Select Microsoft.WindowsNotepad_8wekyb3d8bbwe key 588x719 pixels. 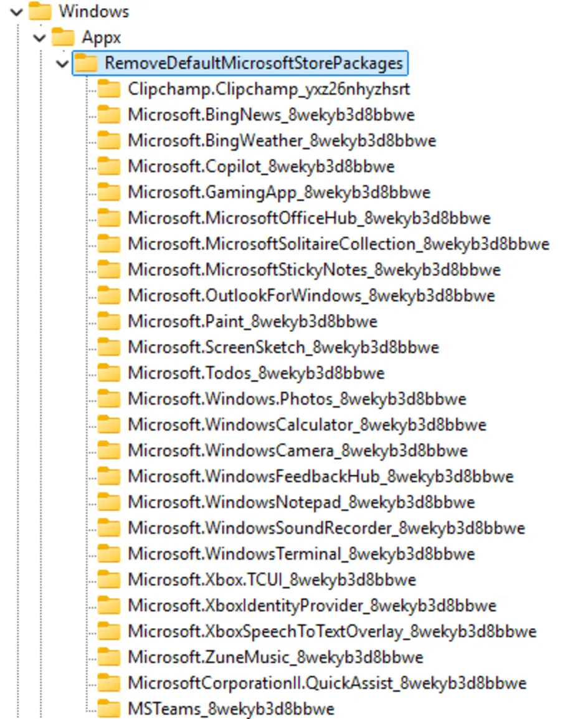coord(301,502)
